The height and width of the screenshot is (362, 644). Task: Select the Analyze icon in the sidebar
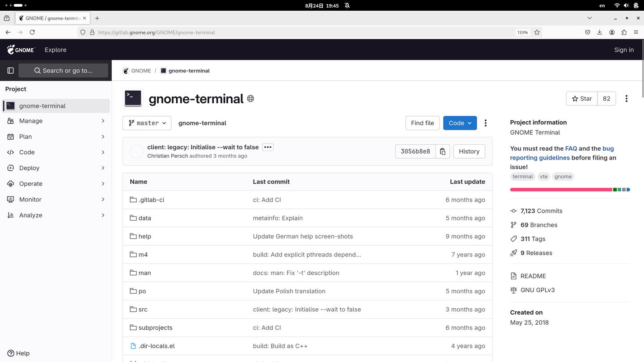tap(10, 215)
